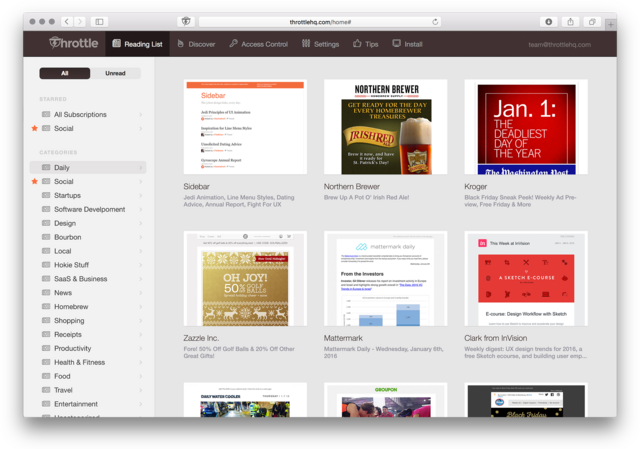Expand the Homebrew chevron

click(140, 307)
